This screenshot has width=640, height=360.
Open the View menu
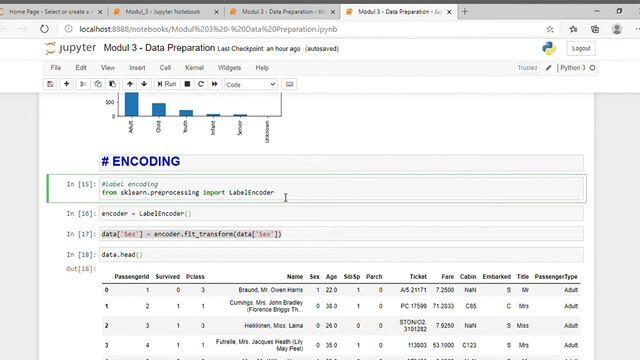(108, 68)
